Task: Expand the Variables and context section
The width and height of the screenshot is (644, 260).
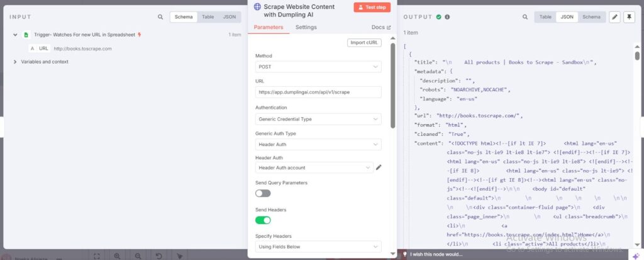Action: 15,62
